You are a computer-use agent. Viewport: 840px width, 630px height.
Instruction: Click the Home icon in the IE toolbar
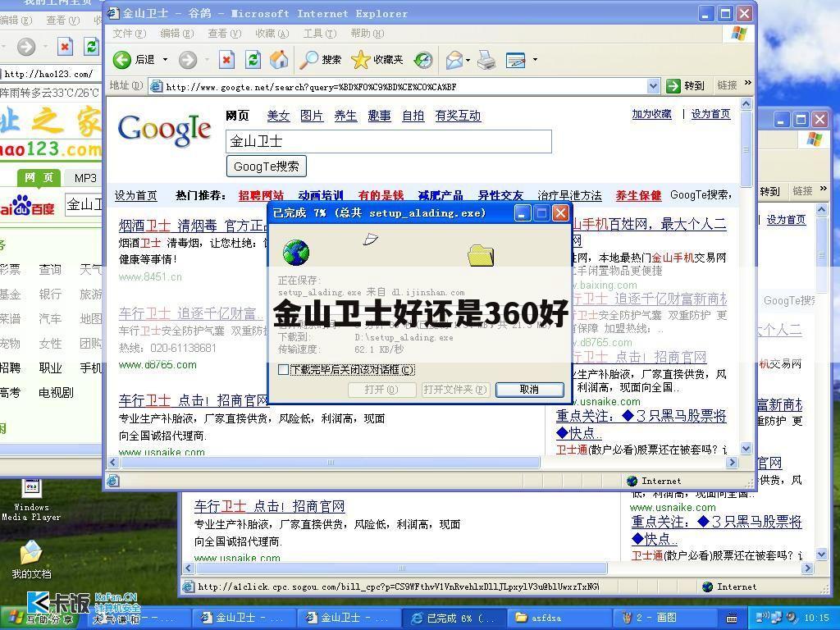click(x=279, y=59)
